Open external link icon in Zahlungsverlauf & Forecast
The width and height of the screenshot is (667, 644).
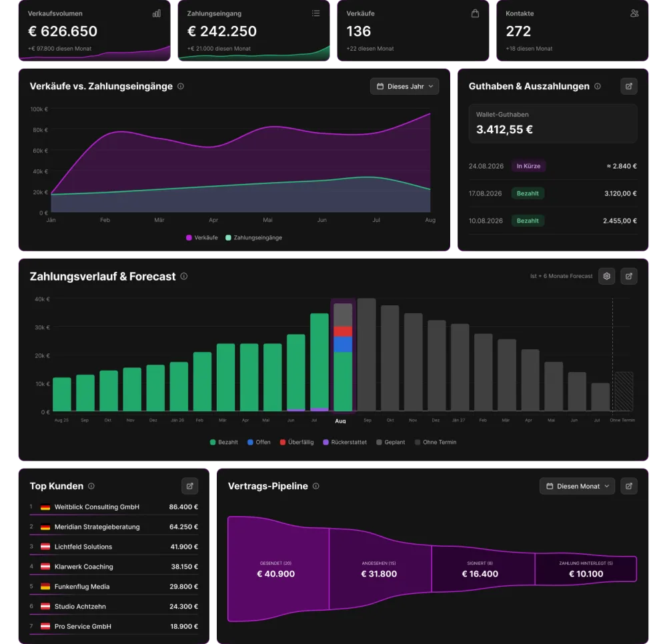coord(629,276)
